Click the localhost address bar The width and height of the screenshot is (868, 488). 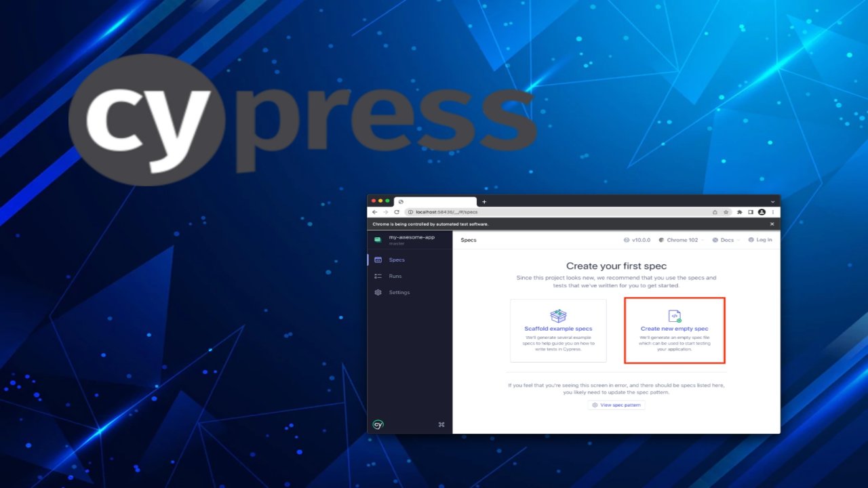point(568,212)
